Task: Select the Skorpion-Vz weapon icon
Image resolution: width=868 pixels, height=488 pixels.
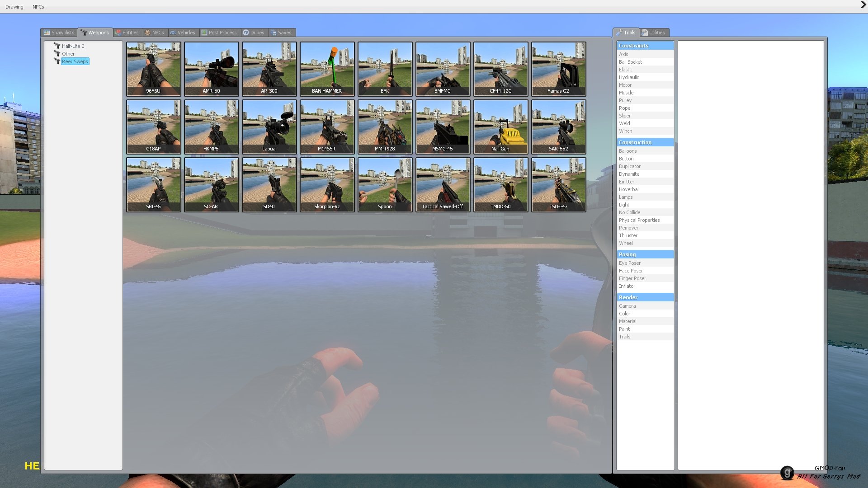Action: pyautogui.click(x=327, y=184)
